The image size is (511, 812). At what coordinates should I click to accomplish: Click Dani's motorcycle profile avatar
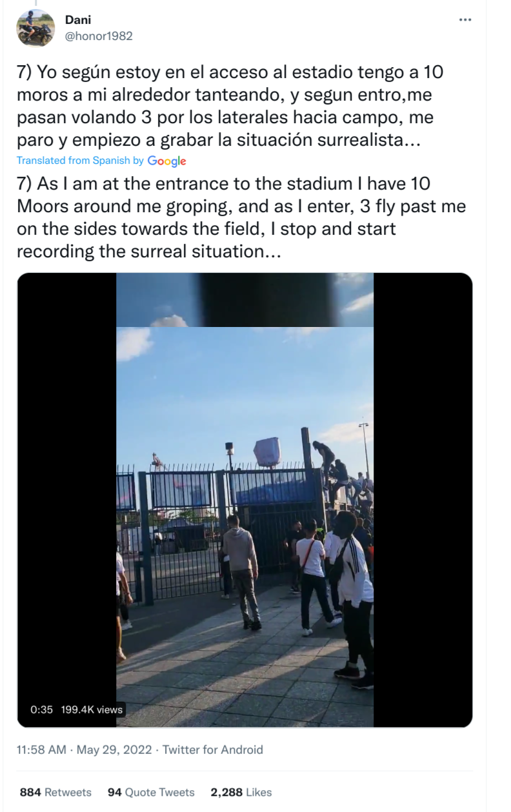[x=34, y=28]
